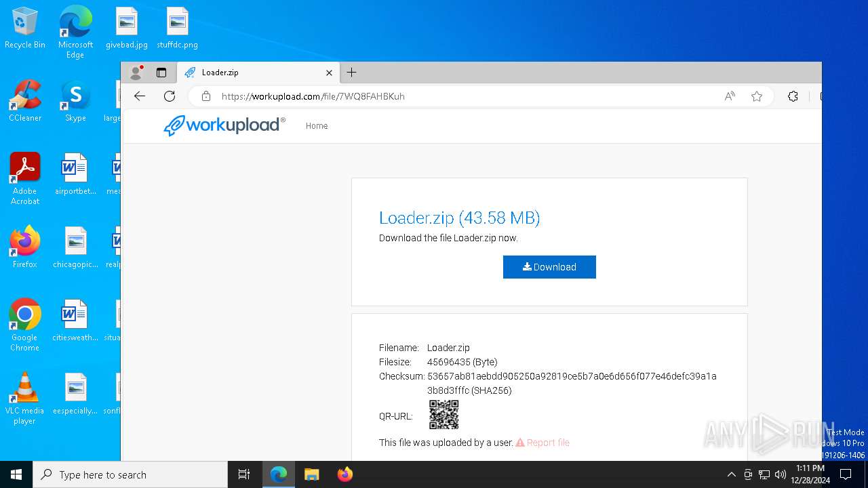The height and width of the screenshot is (488, 868).
Task: Select the airportbet Word document icon
Action: click(75, 174)
